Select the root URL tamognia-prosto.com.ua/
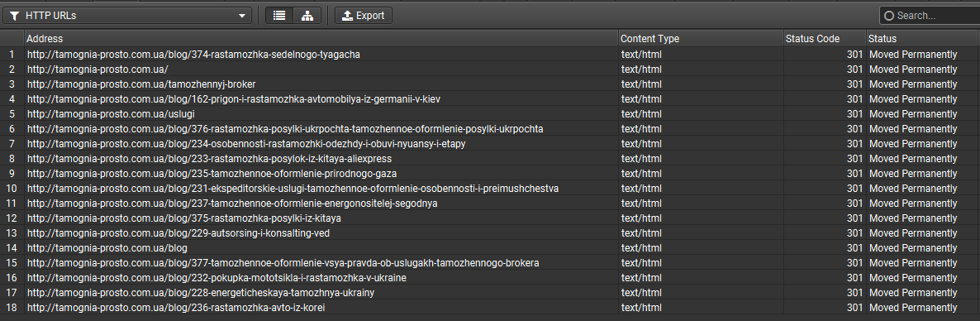980x321 pixels. (x=98, y=69)
